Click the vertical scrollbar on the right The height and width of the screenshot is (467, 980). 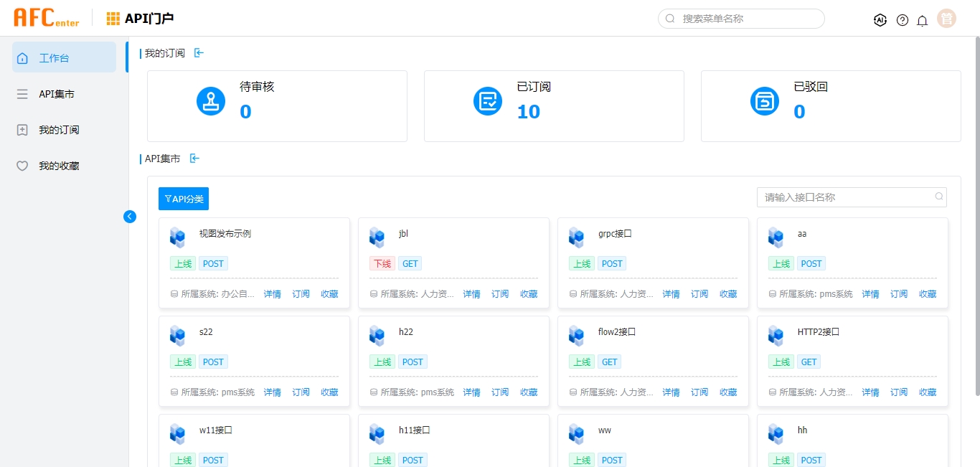976,215
